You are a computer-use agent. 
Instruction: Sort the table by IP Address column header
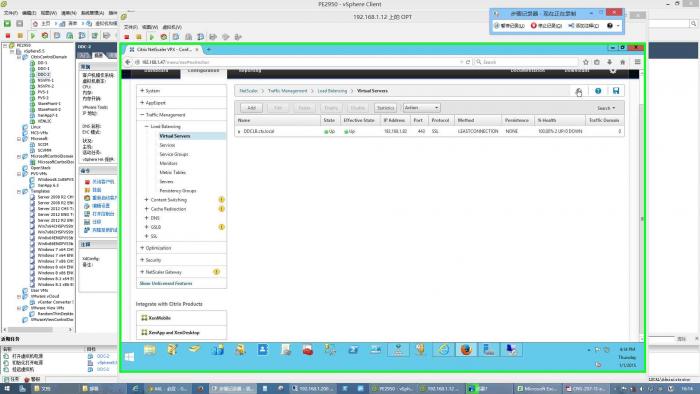tap(394, 120)
